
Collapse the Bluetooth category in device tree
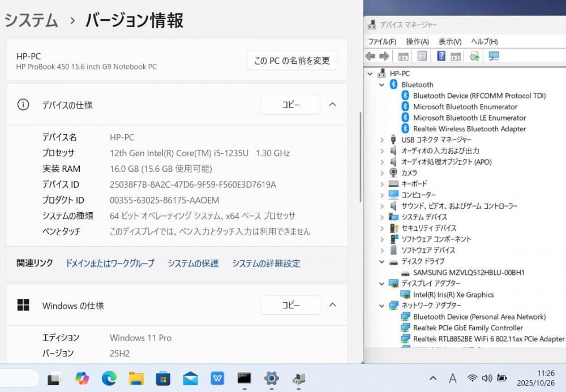pos(381,85)
